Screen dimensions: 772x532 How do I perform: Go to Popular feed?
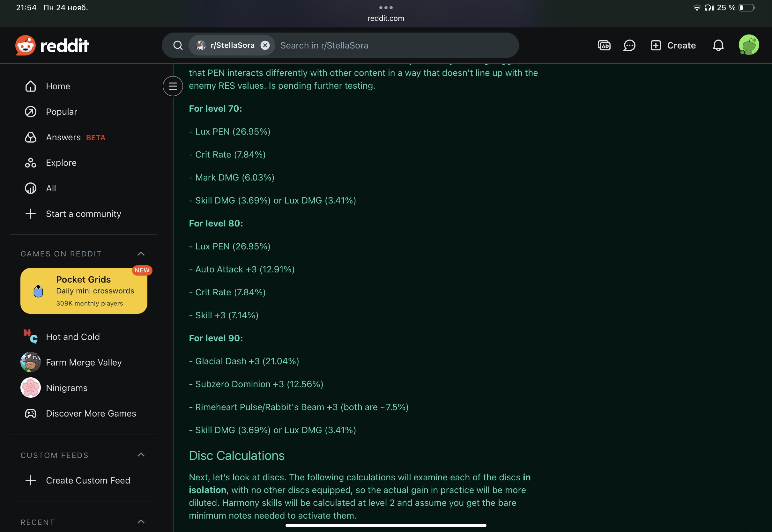[x=61, y=112]
